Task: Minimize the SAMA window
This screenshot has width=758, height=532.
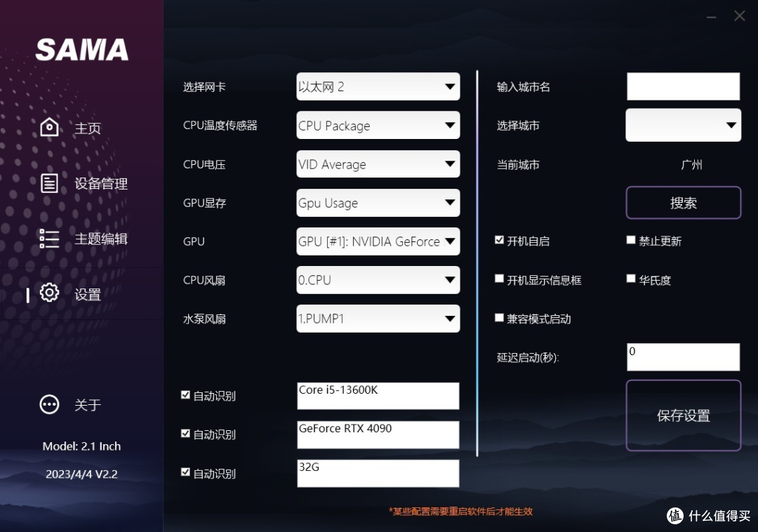Action: [x=711, y=17]
